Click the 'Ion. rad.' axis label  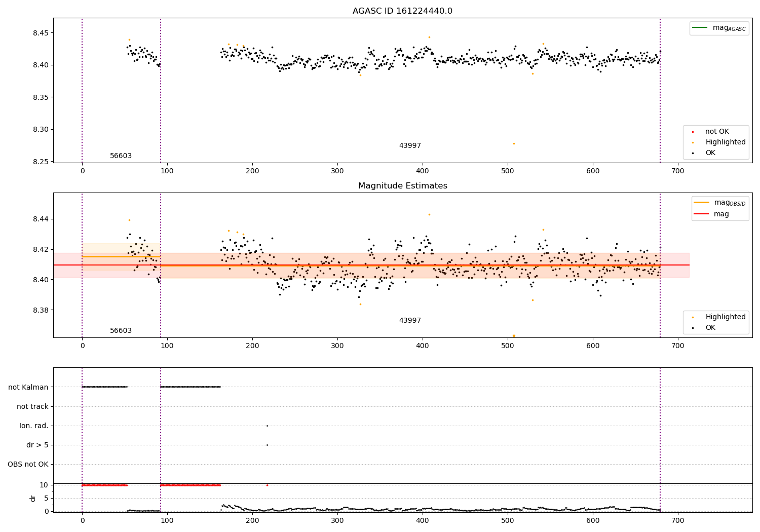pos(34,426)
